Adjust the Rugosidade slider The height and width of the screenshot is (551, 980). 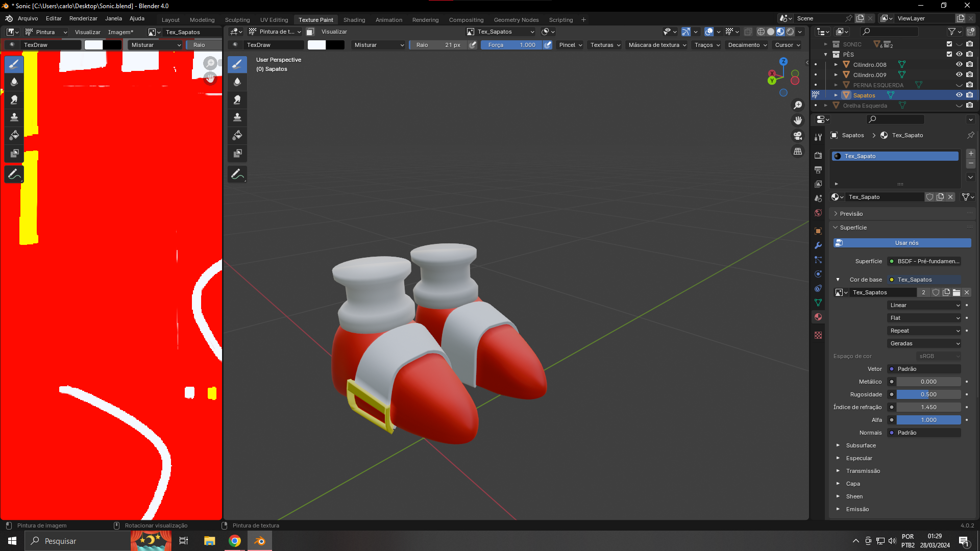coord(928,394)
